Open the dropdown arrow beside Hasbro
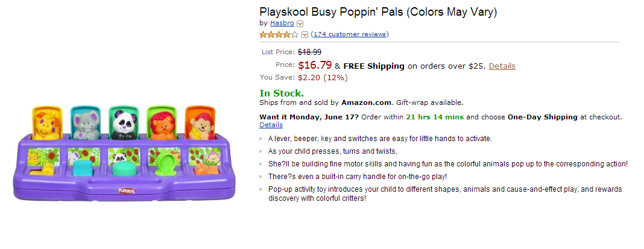The width and height of the screenshot is (644, 249). pos(300,24)
